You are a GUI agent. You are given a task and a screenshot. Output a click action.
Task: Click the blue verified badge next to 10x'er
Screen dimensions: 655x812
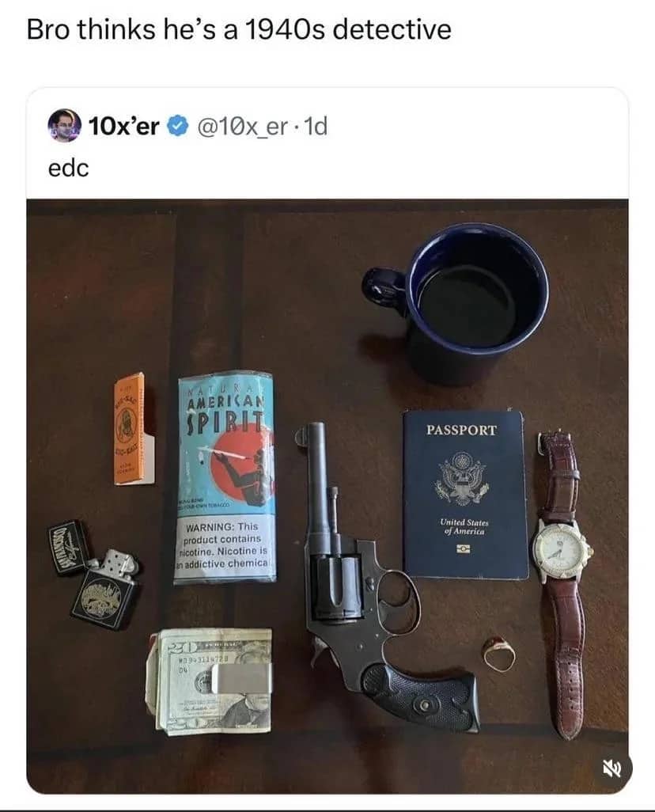click(x=178, y=127)
